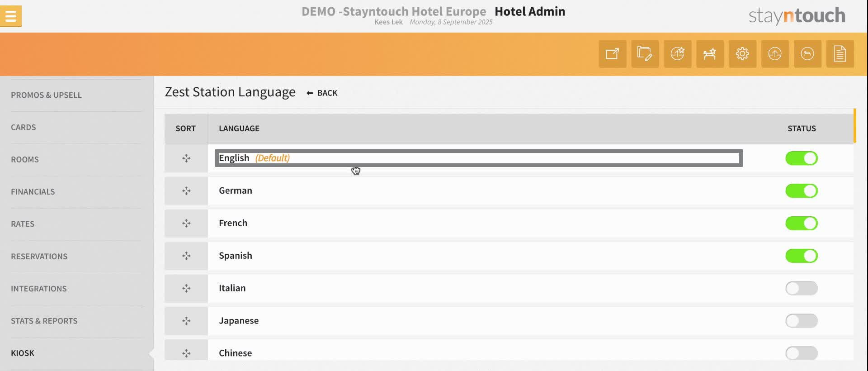
Task: Click the Hotel Admin heading
Action: [530, 11]
